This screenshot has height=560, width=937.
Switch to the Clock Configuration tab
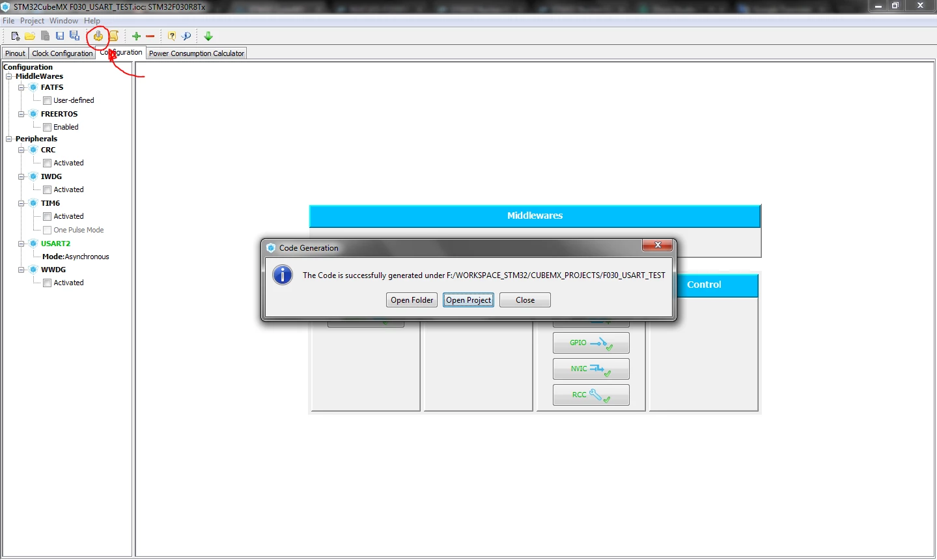click(63, 53)
